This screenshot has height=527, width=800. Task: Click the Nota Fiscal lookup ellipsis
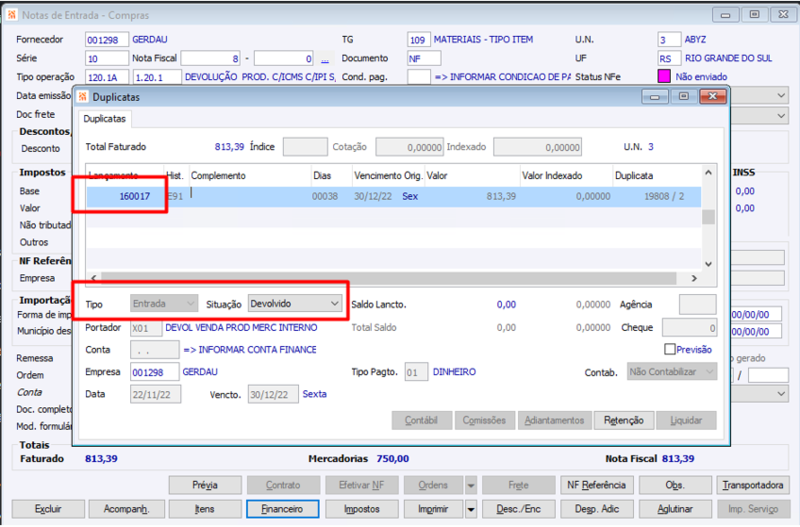coord(325,59)
